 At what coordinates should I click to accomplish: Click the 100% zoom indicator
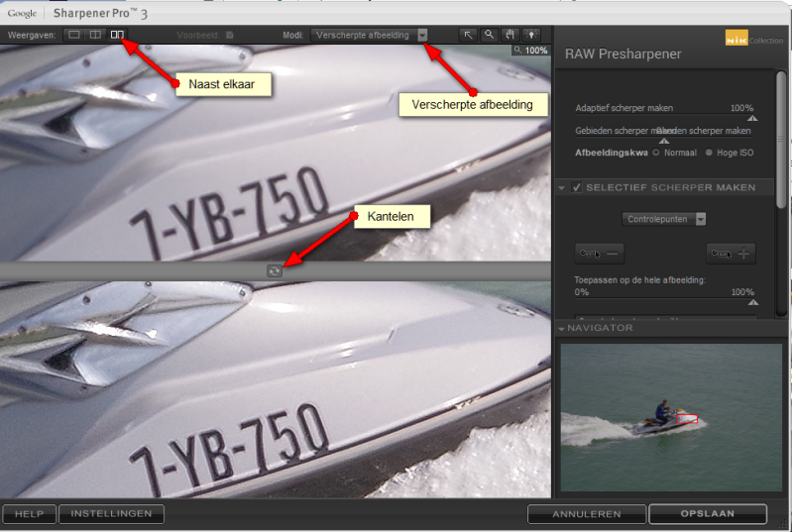click(531, 50)
